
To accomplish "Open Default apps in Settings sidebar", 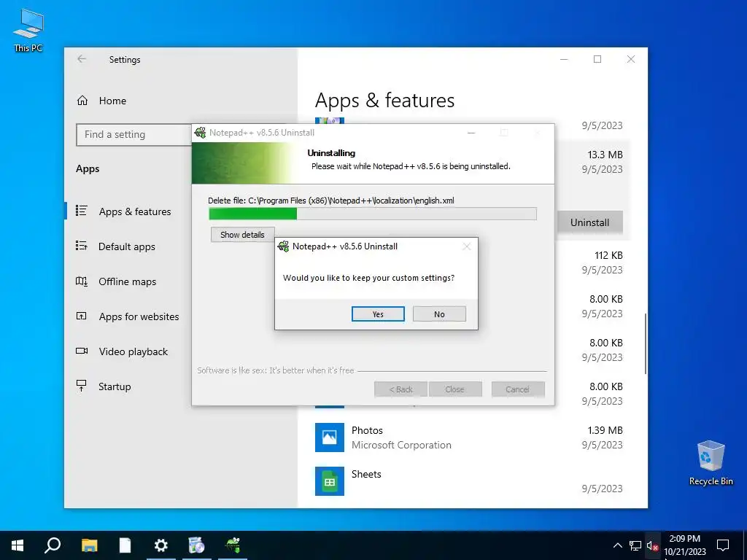I will click(x=127, y=246).
